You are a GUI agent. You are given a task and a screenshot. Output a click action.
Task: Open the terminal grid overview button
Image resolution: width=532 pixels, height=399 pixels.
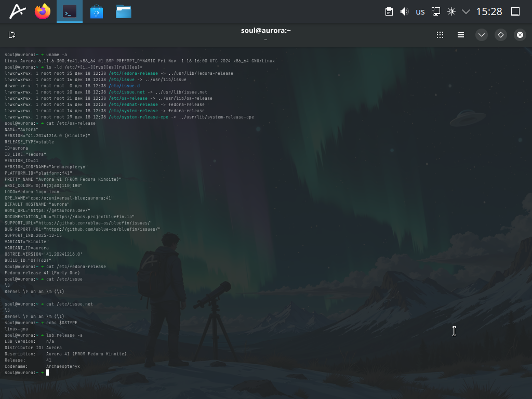(x=440, y=35)
